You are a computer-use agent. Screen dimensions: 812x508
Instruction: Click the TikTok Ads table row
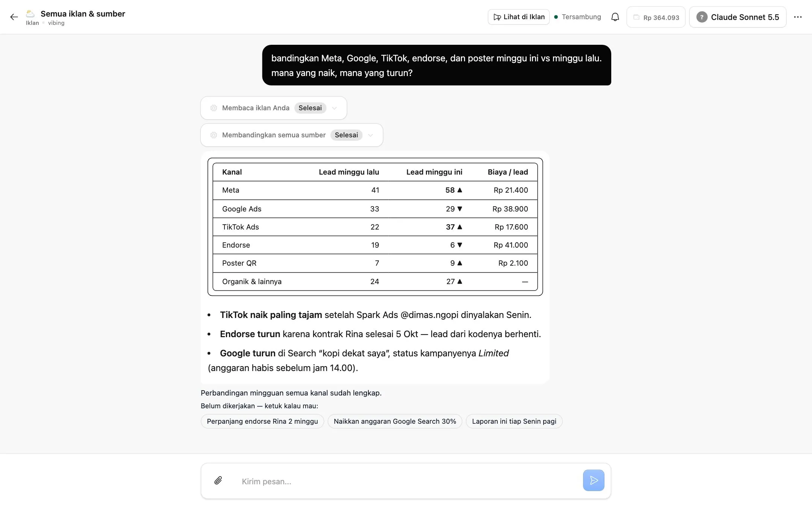coord(375,227)
